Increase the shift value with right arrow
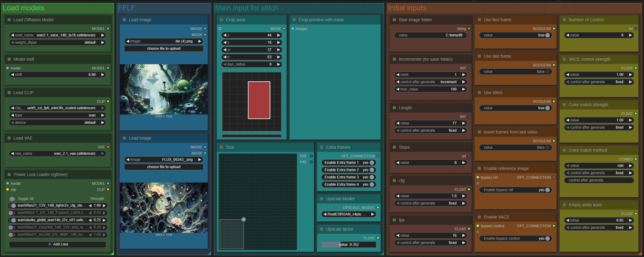Viewport: 644px width, 257px height. click(103, 75)
